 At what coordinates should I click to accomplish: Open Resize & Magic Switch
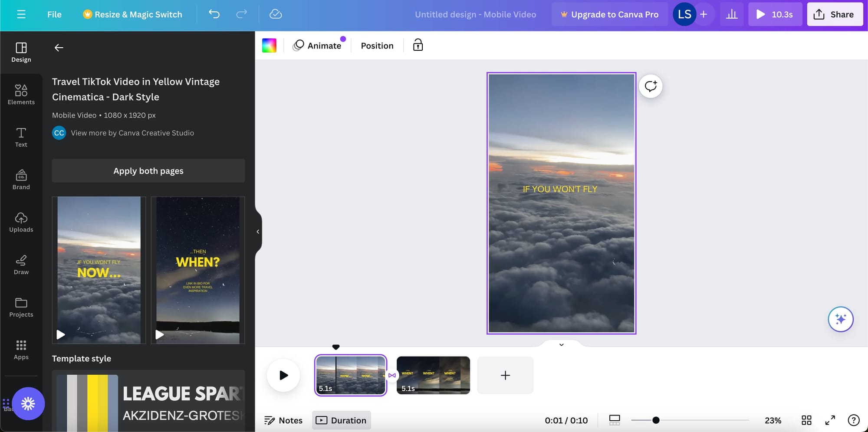coord(132,14)
